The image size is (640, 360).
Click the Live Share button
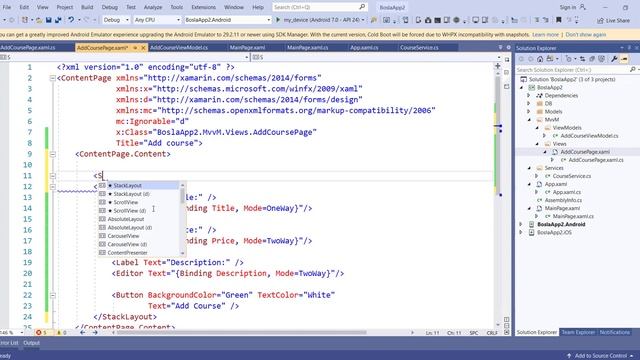[613, 20]
